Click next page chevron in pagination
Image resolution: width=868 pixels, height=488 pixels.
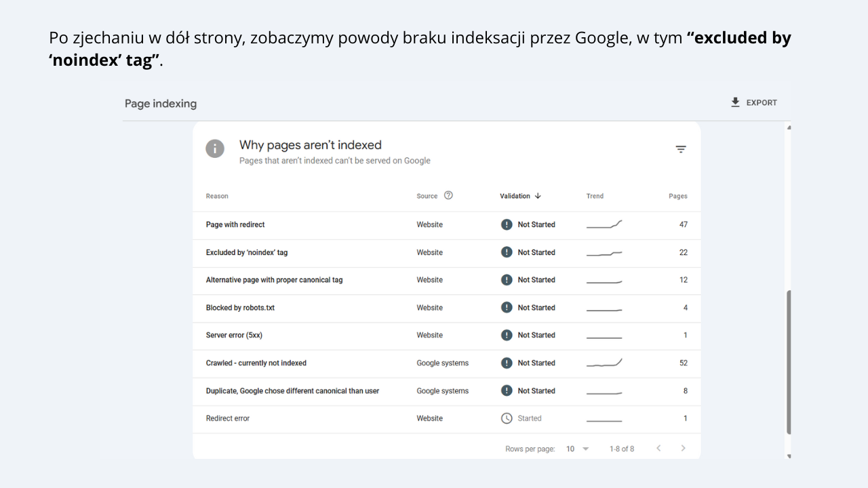coord(682,449)
